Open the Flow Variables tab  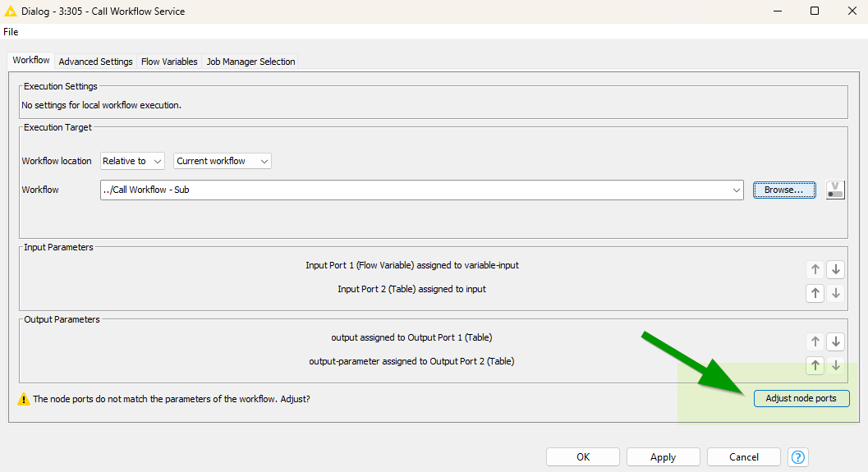(169, 62)
